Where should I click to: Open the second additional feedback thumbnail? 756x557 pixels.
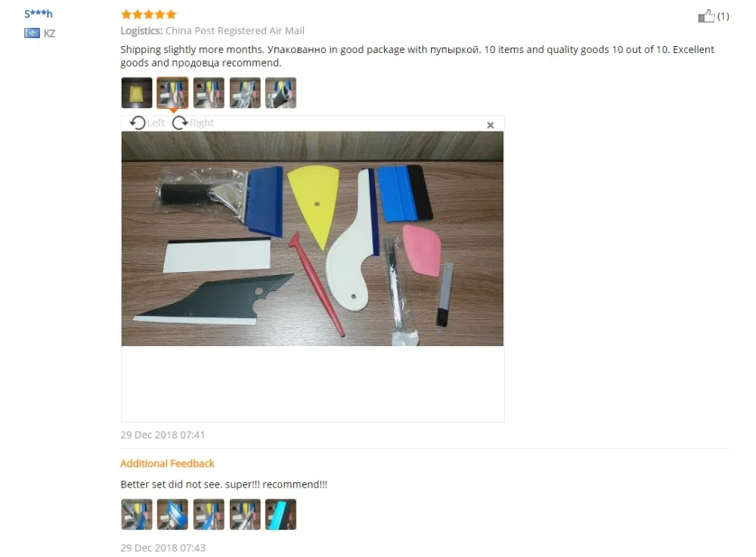tap(172, 514)
